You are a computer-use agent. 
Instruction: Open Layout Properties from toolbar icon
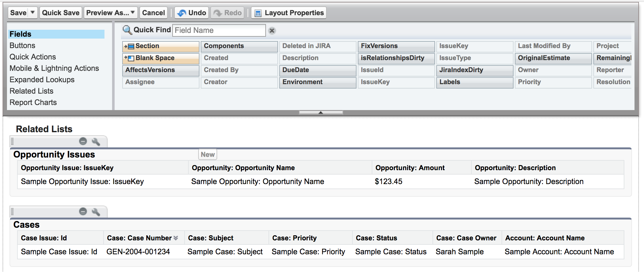258,13
